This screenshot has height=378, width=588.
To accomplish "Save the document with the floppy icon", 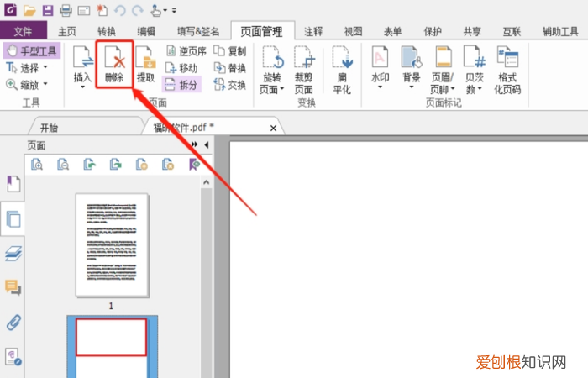I will click(48, 10).
